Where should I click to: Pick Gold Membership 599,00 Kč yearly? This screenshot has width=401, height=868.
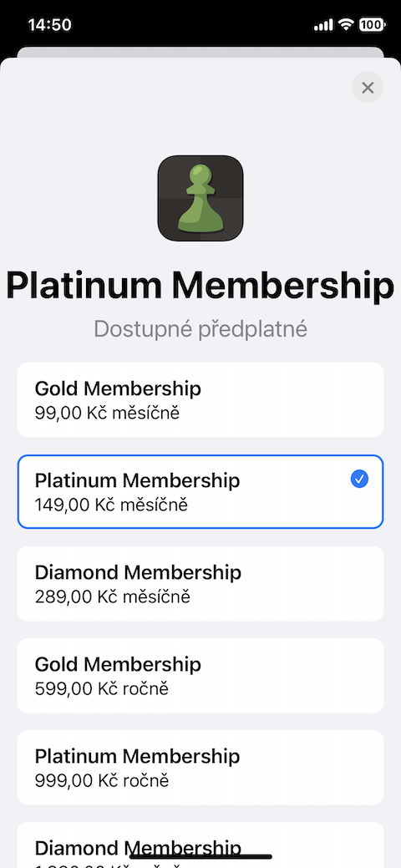click(200, 675)
